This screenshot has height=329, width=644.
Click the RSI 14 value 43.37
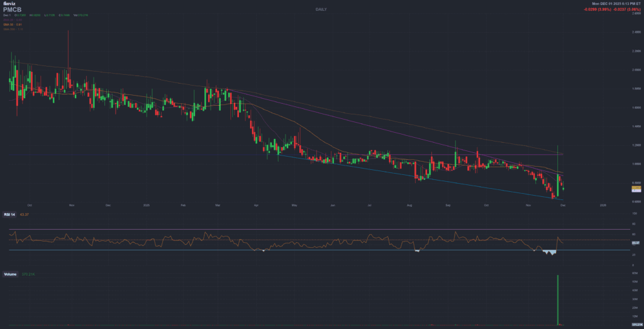[x=25, y=215]
